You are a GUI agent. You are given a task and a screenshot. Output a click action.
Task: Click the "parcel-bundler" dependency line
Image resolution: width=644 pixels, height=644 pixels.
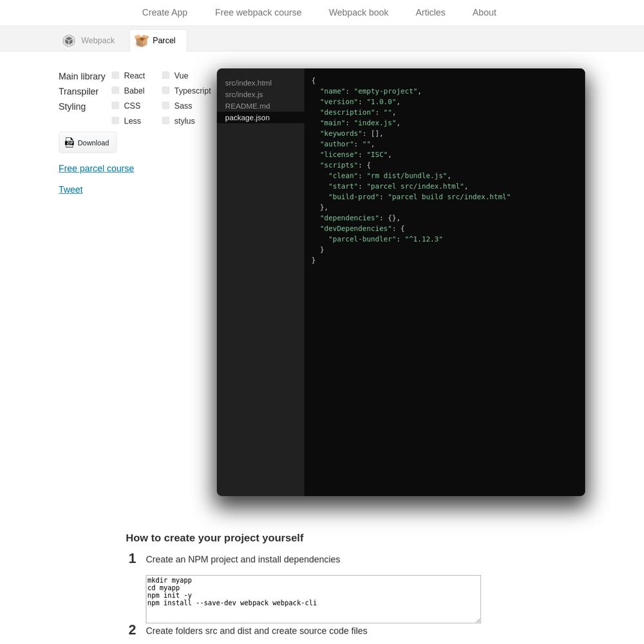click(385, 239)
